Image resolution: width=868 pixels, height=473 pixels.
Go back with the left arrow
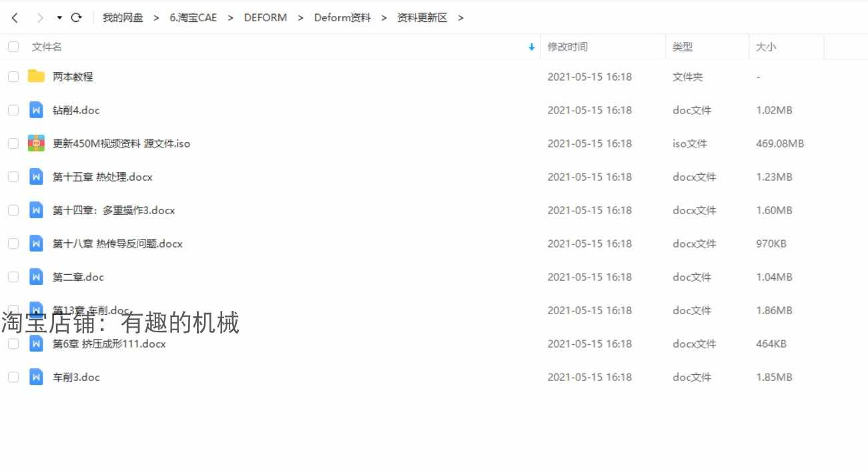(15, 18)
